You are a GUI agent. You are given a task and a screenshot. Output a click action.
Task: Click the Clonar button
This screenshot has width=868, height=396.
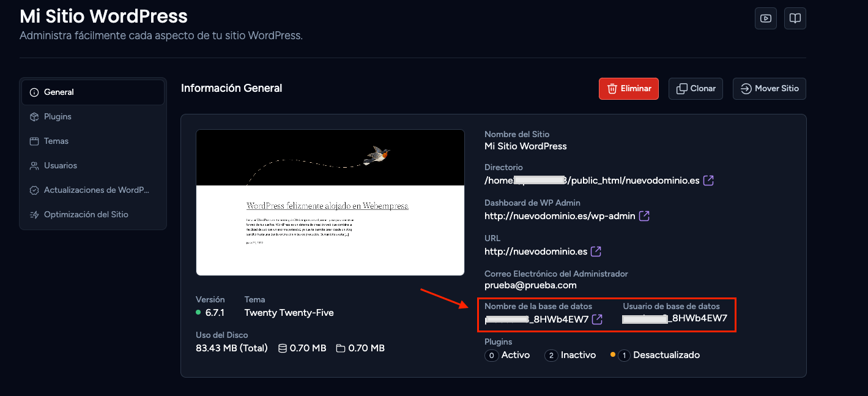696,89
